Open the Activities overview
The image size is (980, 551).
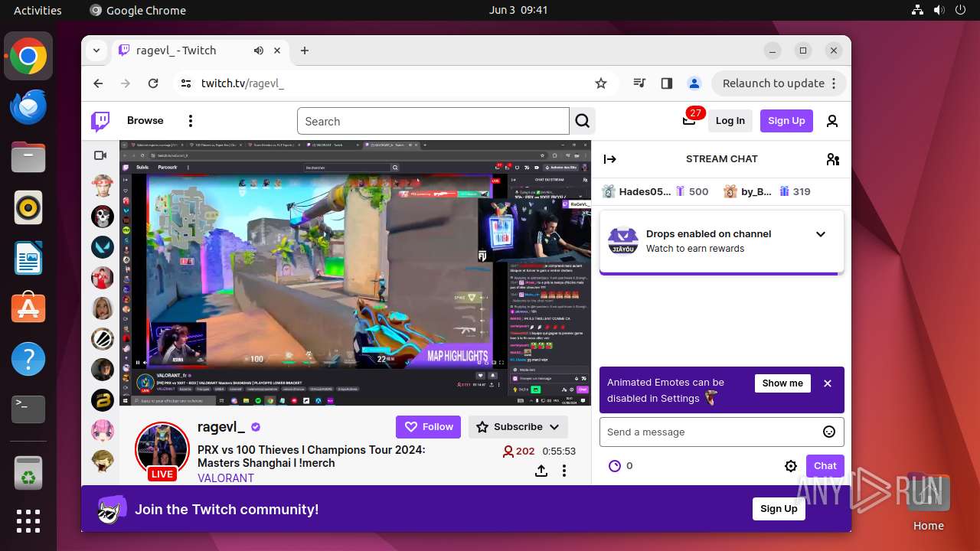38,10
